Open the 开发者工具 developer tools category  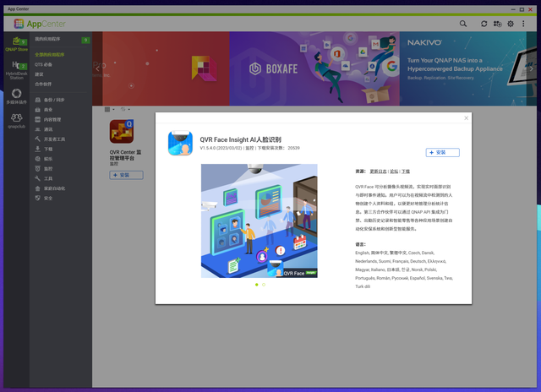click(x=54, y=139)
